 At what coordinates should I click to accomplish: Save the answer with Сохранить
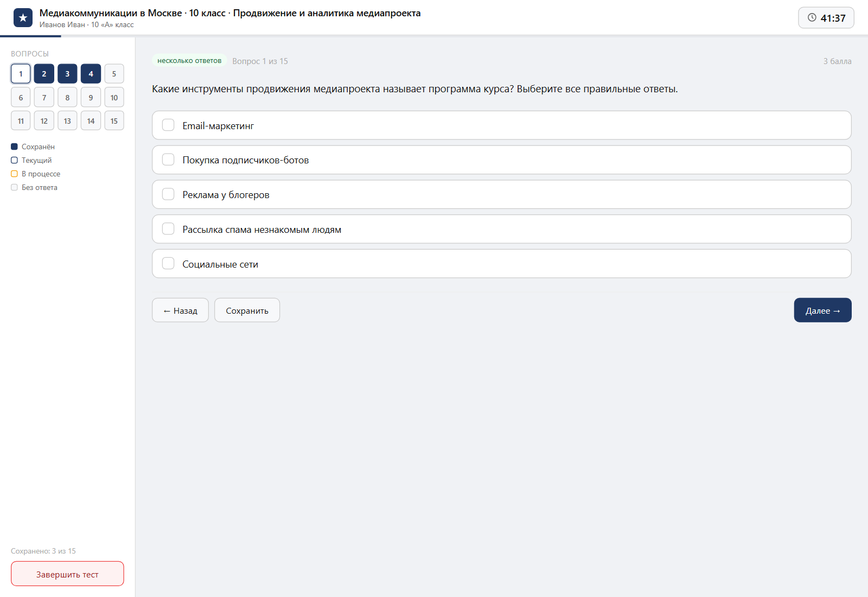coord(247,310)
